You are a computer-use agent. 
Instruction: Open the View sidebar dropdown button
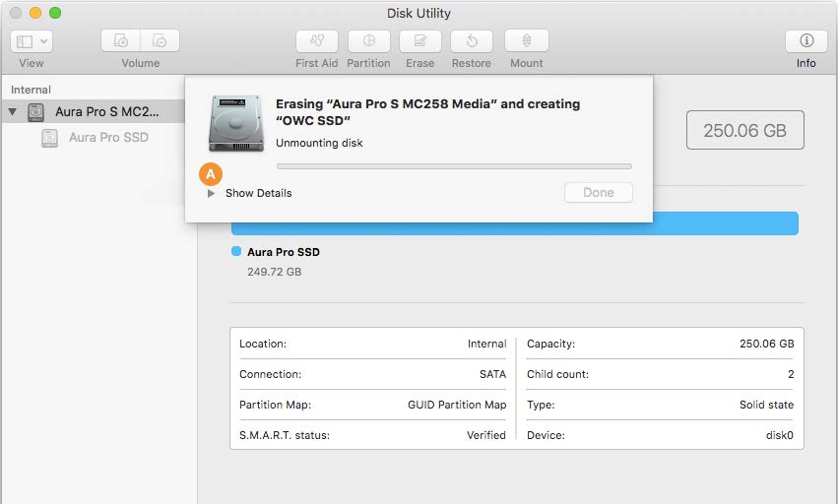pyautogui.click(x=32, y=41)
